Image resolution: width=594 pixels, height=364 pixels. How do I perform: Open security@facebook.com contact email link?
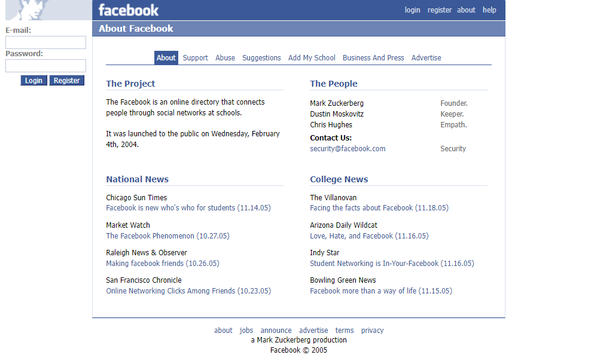(348, 149)
